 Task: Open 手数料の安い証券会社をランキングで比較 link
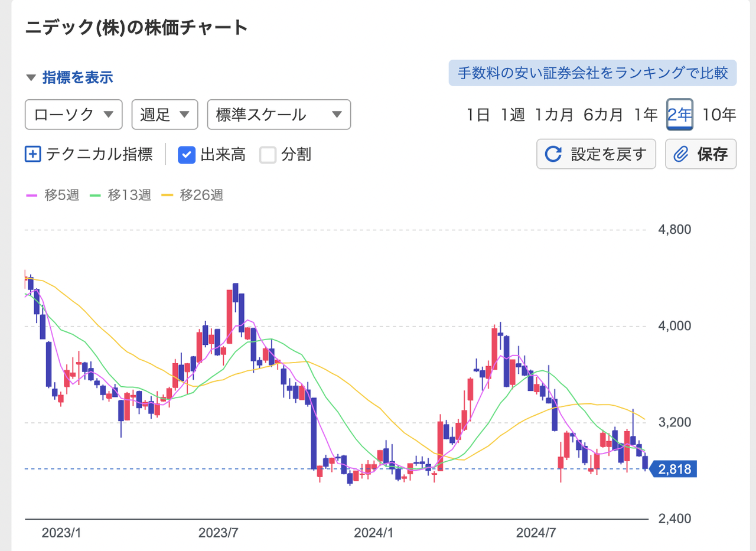592,73
